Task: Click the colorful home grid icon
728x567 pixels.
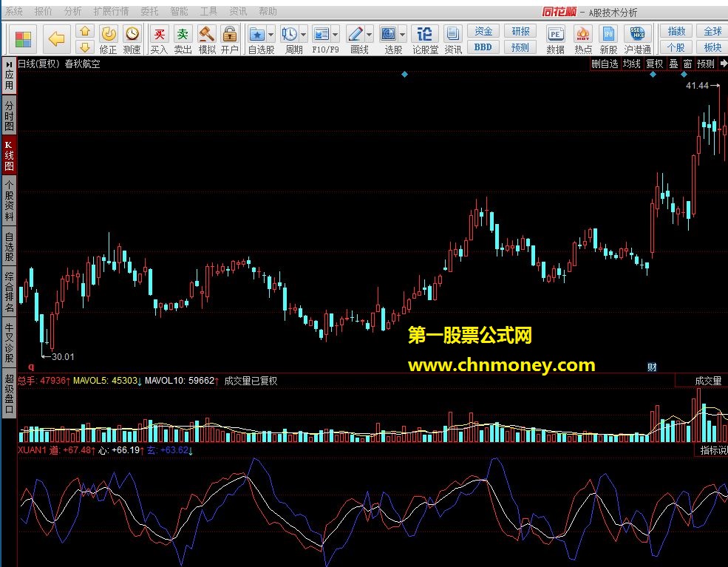Action: pyautogui.click(x=23, y=39)
